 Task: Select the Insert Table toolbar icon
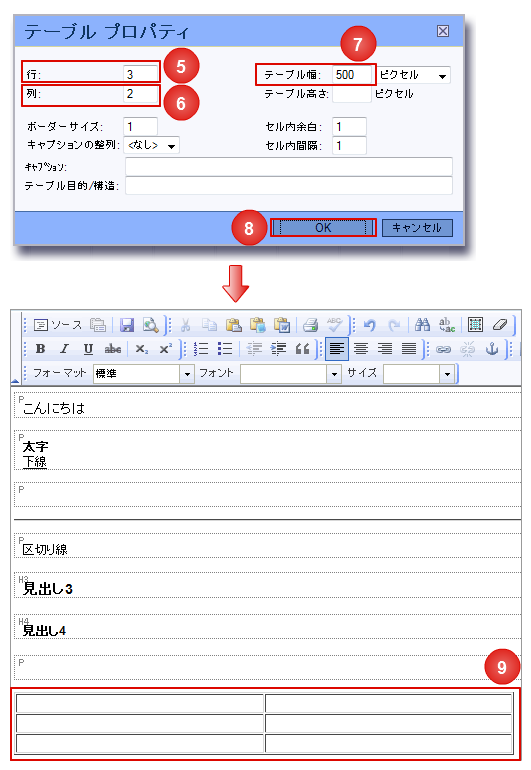point(475,325)
